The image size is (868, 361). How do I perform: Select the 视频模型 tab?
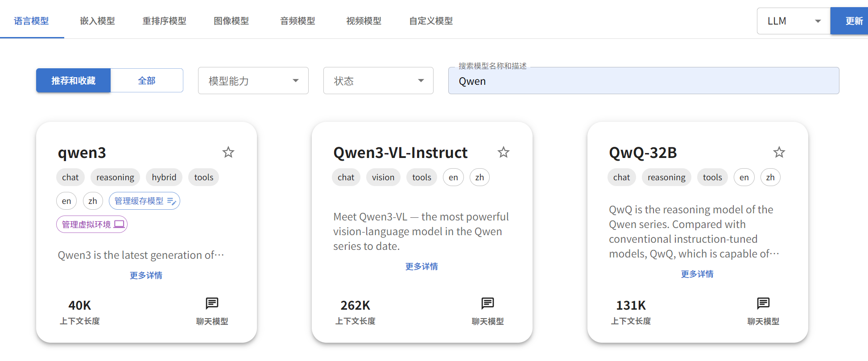tap(364, 21)
